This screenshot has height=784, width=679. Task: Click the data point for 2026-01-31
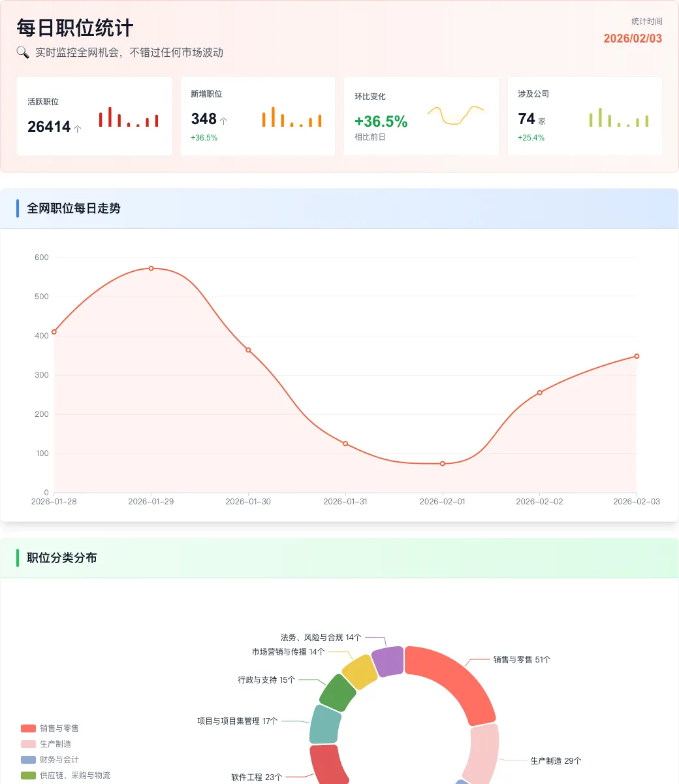point(345,444)
